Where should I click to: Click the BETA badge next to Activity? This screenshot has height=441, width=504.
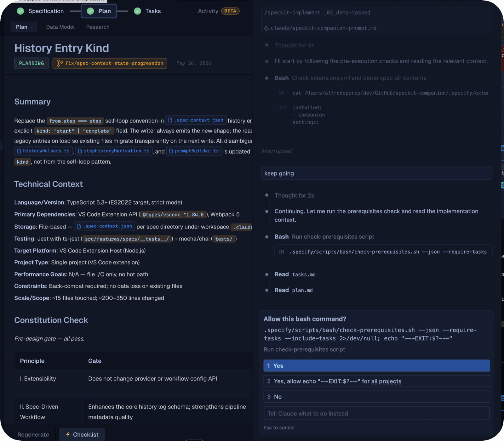pyautogui.click(x=230, y=11)
